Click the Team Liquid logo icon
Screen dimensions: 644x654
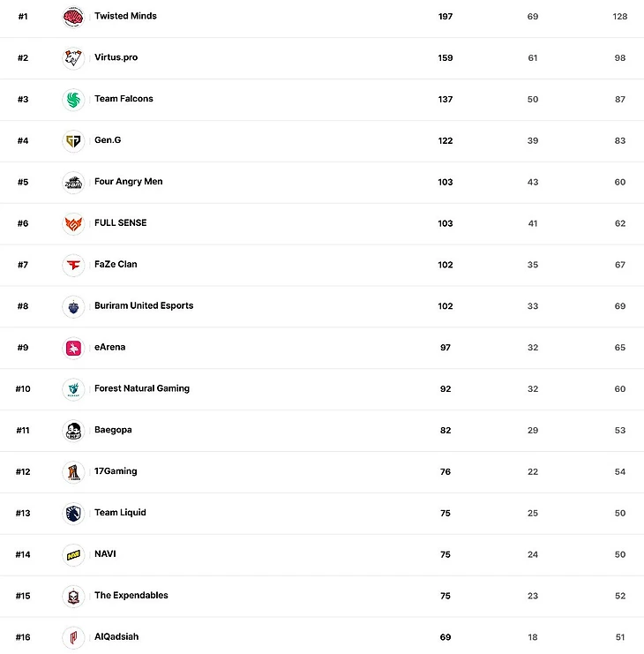tap(74, 513)
